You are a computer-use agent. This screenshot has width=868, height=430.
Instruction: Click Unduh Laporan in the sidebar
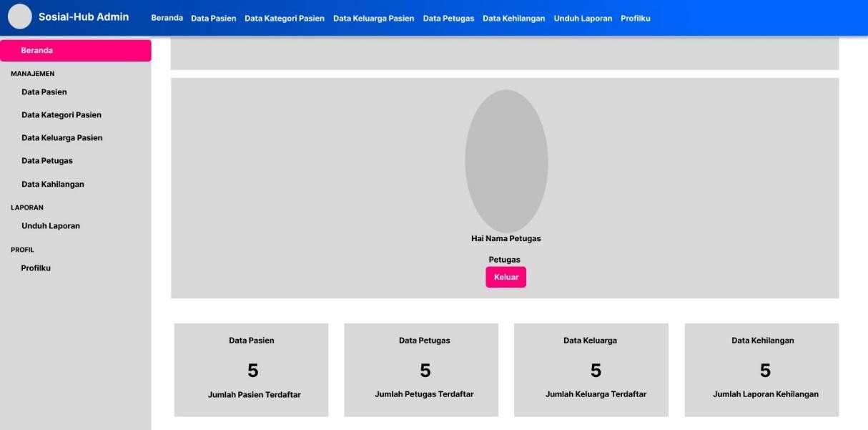51,226
